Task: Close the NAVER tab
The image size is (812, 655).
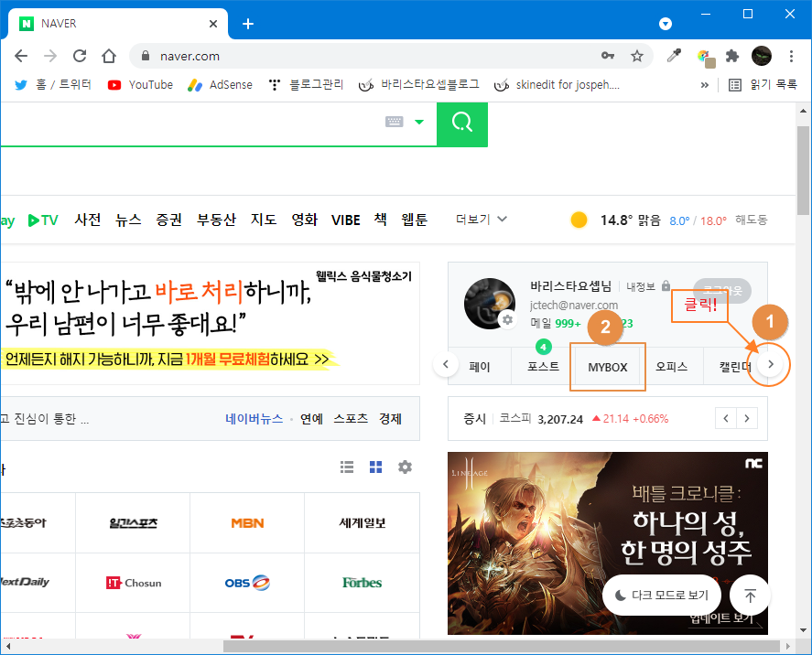Action: pyautogui.click(x=212, y=24)
